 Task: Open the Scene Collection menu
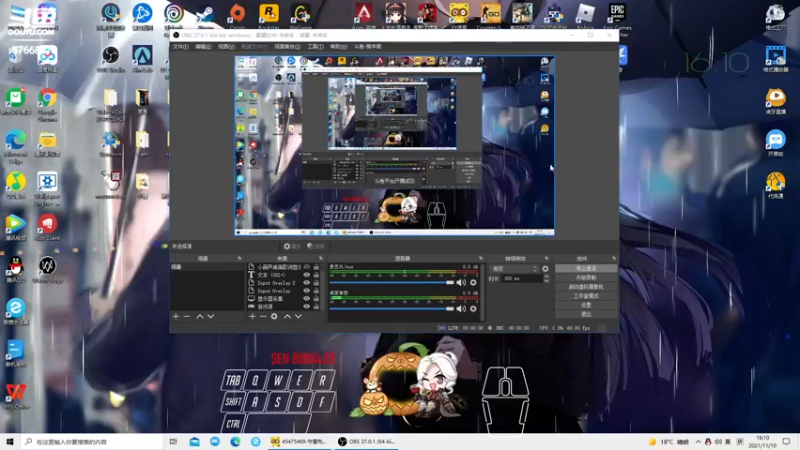287,46
